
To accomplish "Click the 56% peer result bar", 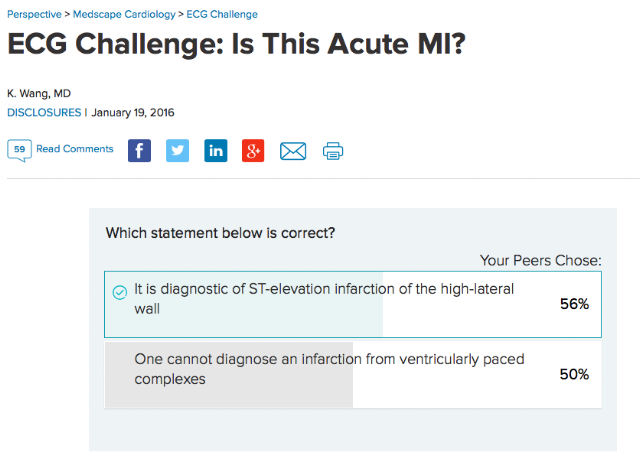I will click(244, 304).
